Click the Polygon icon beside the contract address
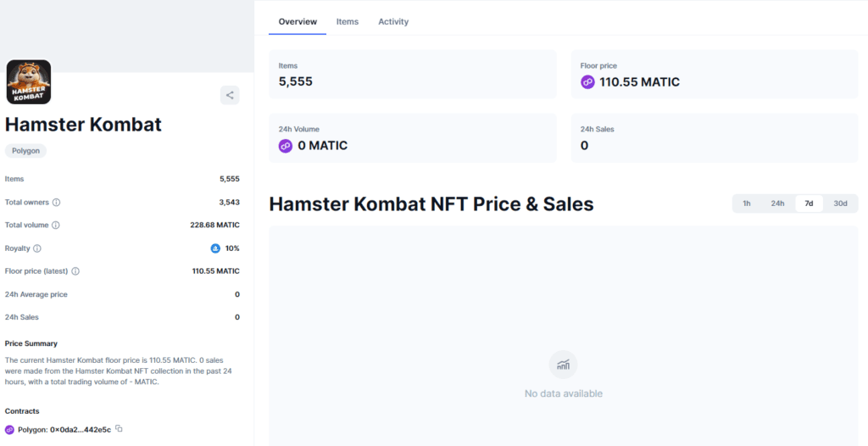Viewport: 868px width, 446px height. click(x=9, y=430)
